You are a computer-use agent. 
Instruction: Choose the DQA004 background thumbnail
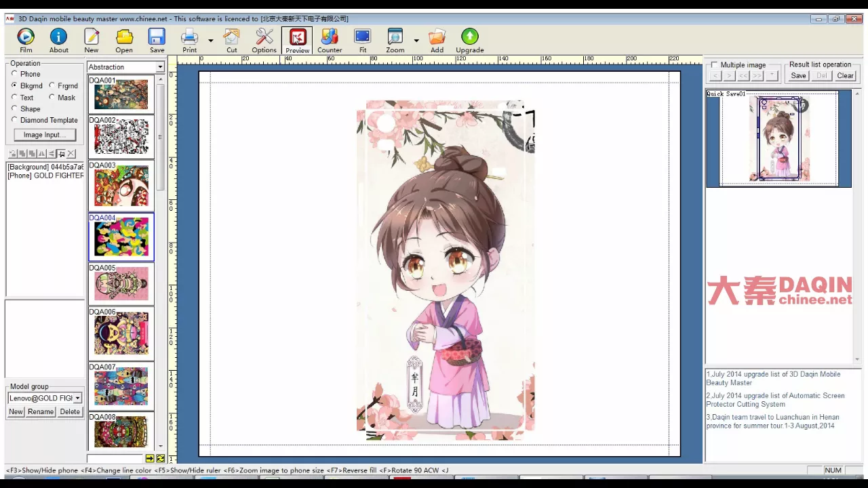pyautogui.click(x=121, y=237)
